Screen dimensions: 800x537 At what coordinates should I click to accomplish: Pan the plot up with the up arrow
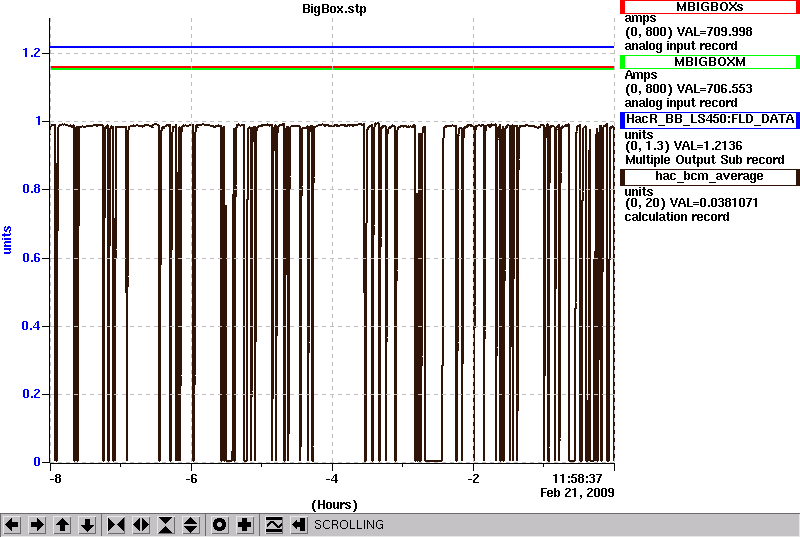pyautogui.click(x=62, y=525)
